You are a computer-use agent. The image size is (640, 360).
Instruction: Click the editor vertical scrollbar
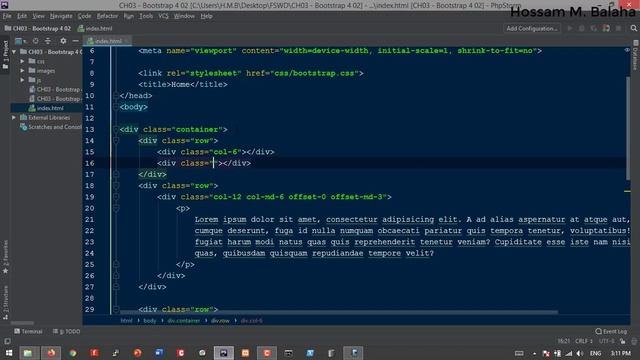628,127
